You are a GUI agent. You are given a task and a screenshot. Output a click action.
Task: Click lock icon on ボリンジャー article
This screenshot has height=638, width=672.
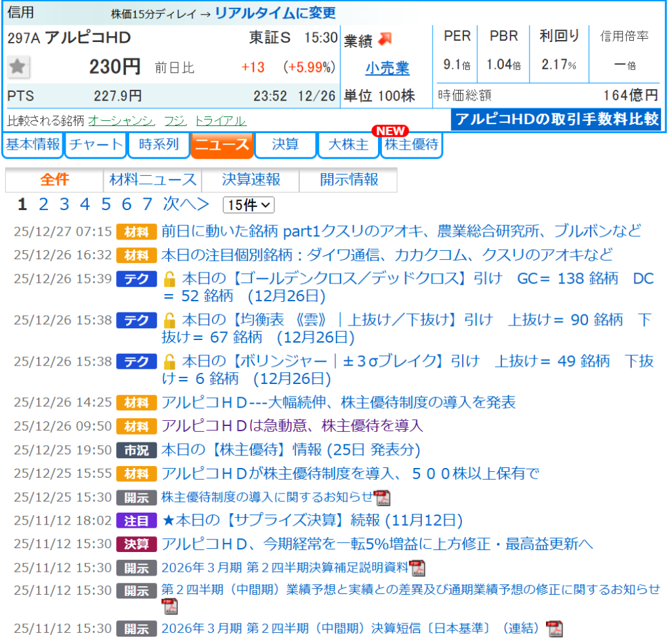[x=169, y=362]
